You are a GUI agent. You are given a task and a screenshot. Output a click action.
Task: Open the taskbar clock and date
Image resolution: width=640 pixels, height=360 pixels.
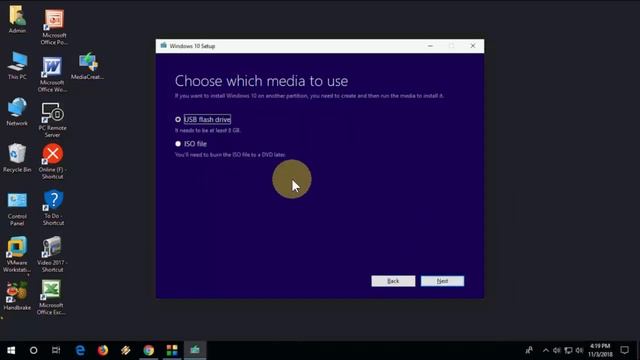coord(600,350)
